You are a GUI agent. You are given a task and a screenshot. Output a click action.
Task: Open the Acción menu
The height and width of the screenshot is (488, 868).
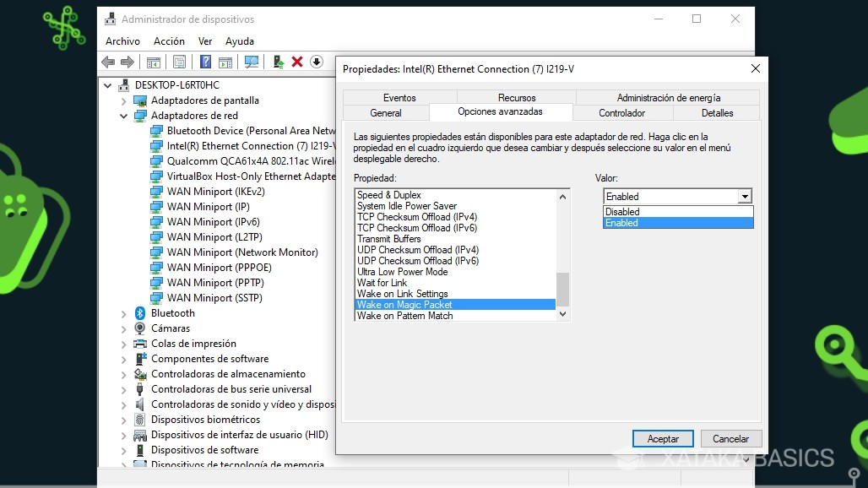point(169,41)
